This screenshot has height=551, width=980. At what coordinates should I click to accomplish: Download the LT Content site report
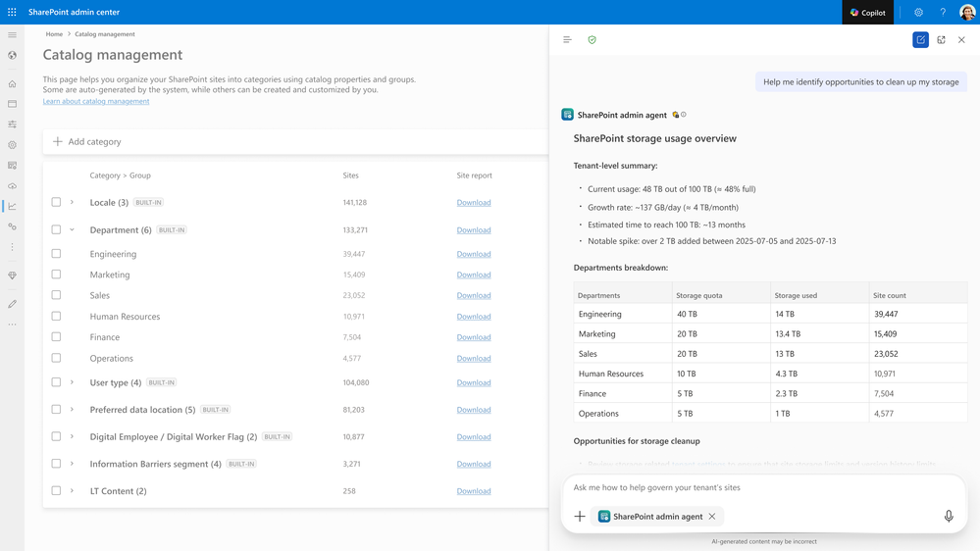point(473,491)
